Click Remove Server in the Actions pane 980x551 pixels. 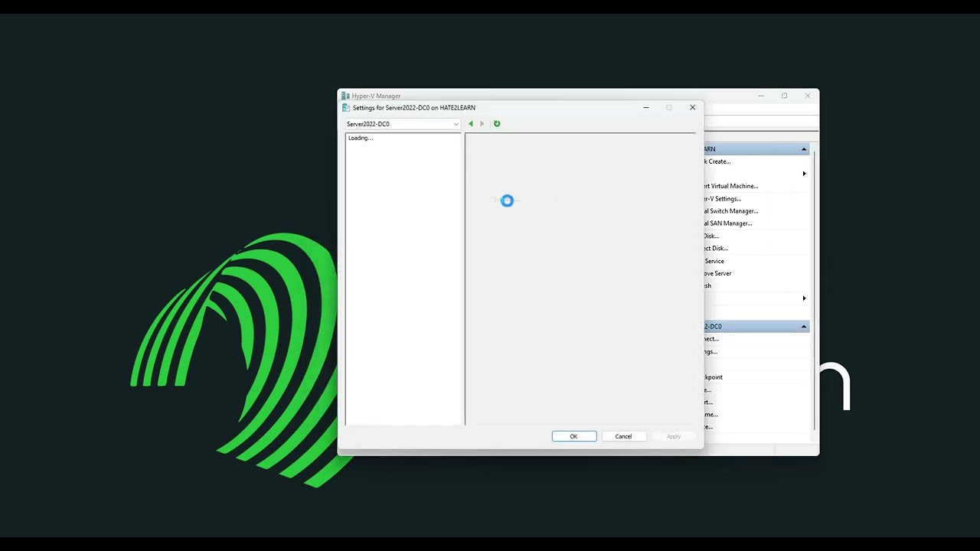click(718, 273)
